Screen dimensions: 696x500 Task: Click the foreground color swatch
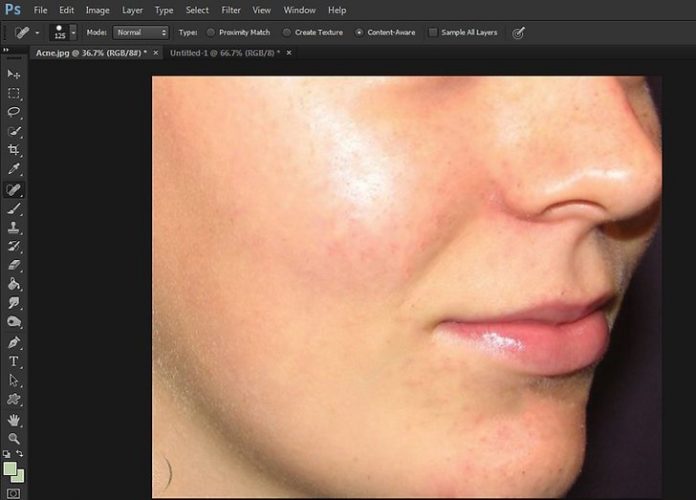[x=10, y=468]
